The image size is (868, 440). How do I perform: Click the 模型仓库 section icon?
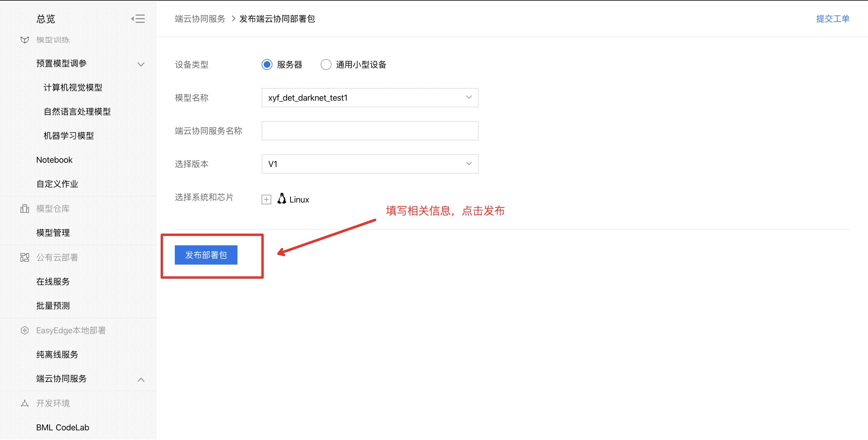[25, 209]
